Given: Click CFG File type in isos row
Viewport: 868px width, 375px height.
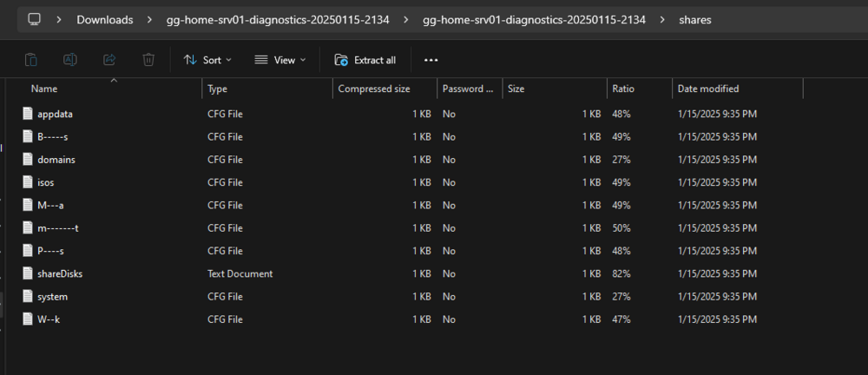Looking at the screenshot, I should 226,182.
